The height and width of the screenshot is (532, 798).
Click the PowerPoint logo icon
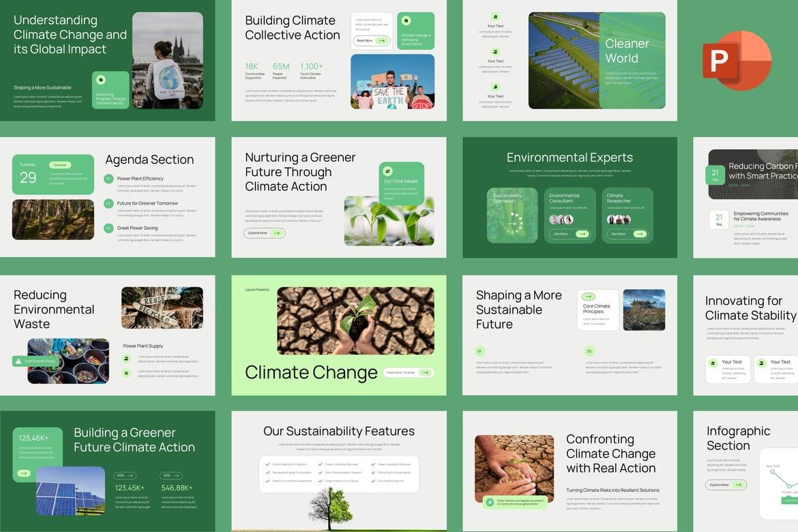coord(737,61)
